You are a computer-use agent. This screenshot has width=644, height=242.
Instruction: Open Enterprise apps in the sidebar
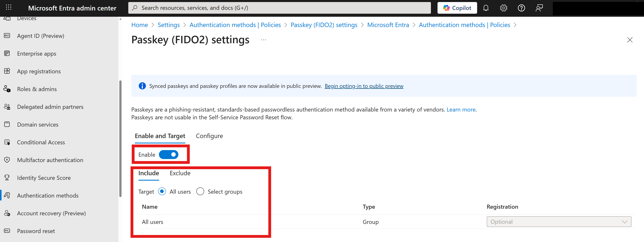click(x=37, y=53)
